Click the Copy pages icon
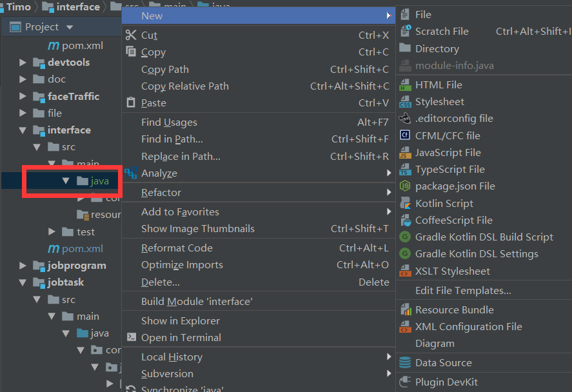The height and width of the screenshot is (392, 572). tap(131, 52)
